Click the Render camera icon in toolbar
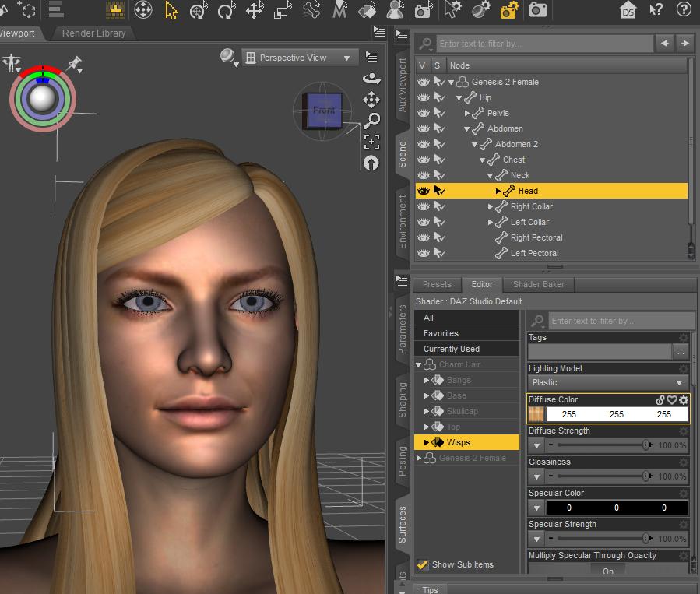The image size is (700, 594). pyautogui.click(x=536, y=10)
